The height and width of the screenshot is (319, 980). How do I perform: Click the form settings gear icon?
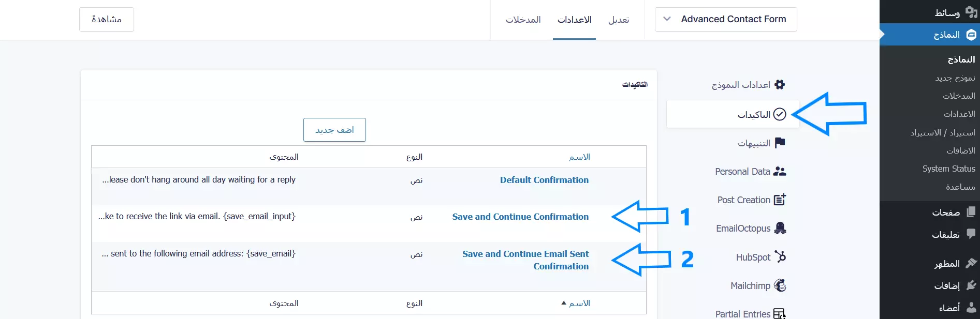pos(780,85)
